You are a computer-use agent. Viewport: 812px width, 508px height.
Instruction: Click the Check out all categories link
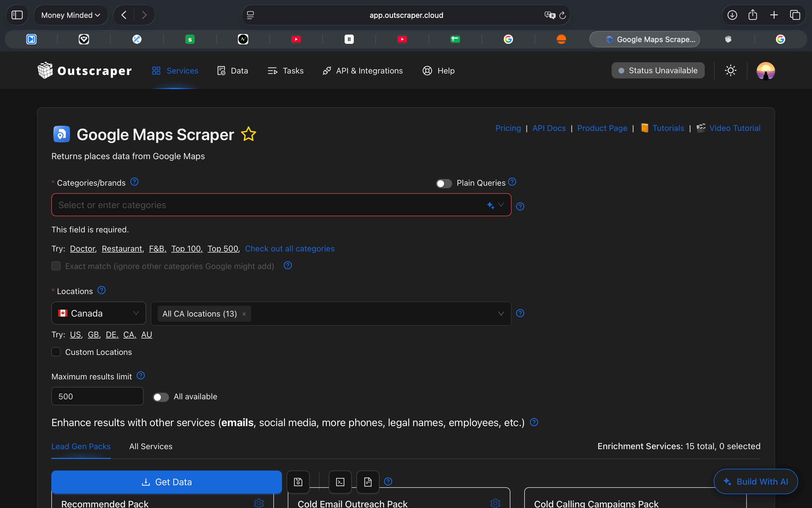tap(290, 249)
